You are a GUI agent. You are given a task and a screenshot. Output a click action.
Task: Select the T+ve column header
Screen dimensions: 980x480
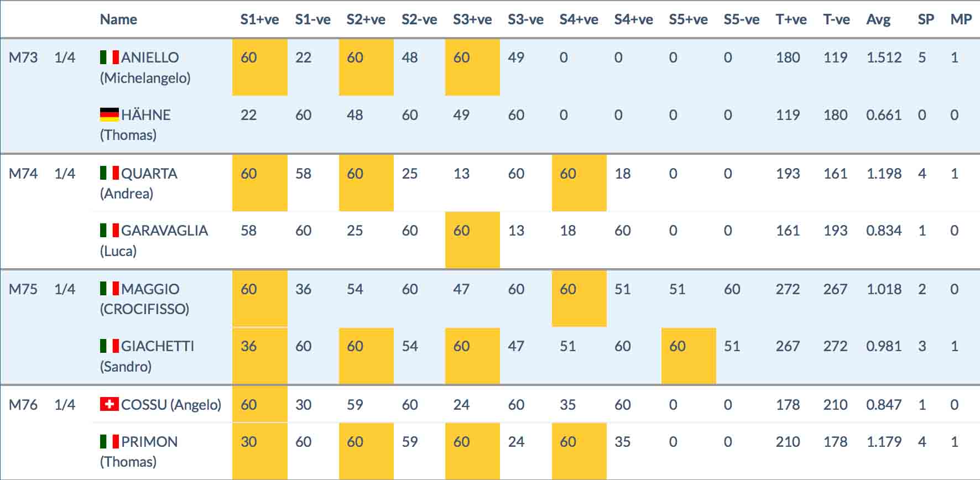tap(791, 19)
